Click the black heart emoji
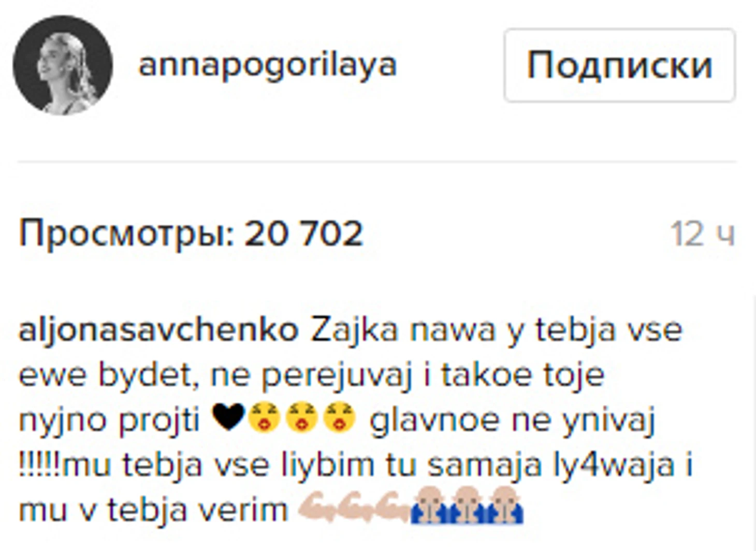The image size is (756, 551). 228,418
